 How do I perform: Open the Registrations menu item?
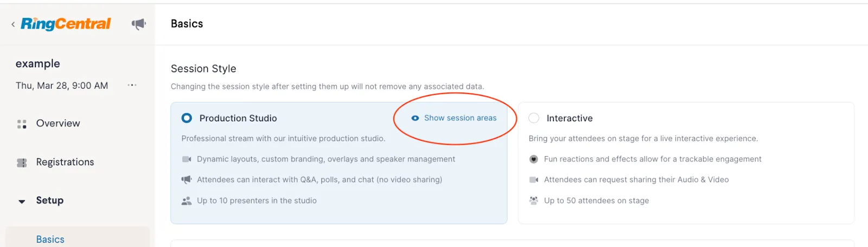point(65,162)
